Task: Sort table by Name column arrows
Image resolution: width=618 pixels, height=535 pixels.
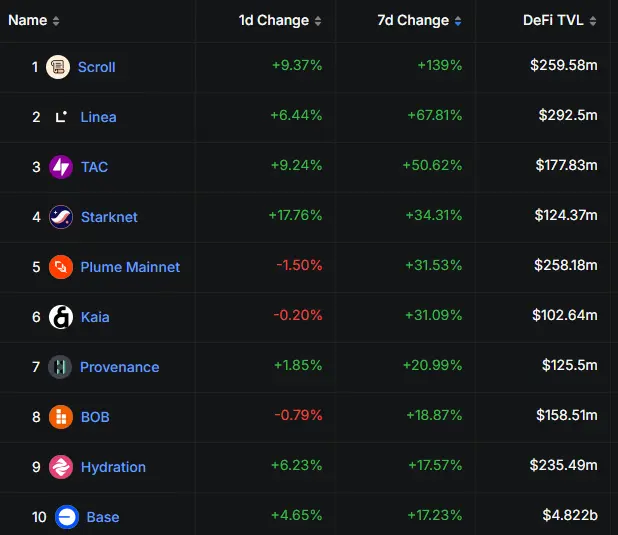Action: [x=56, y=21]
